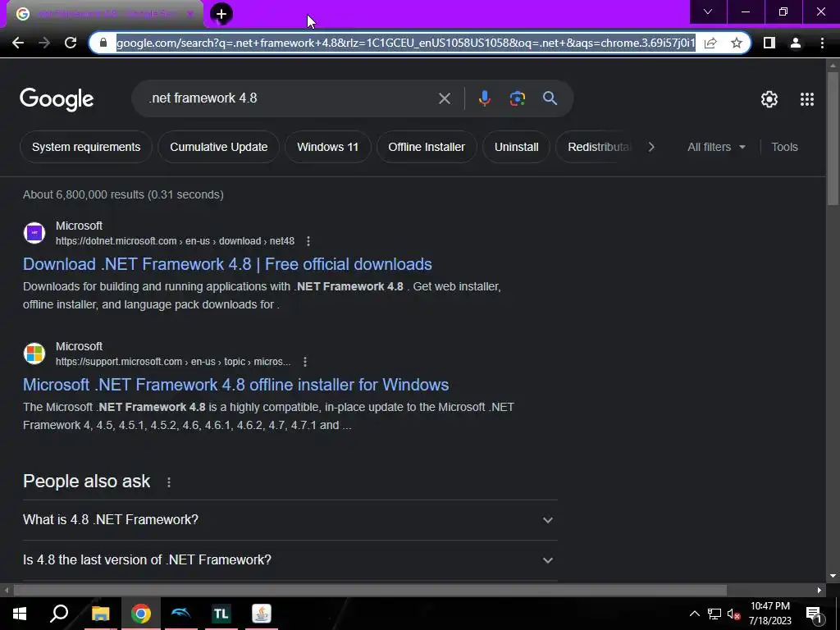Select the Uninstall filter chip
The height and width of the screenshot is (630, 840).
tap(517, 147)
